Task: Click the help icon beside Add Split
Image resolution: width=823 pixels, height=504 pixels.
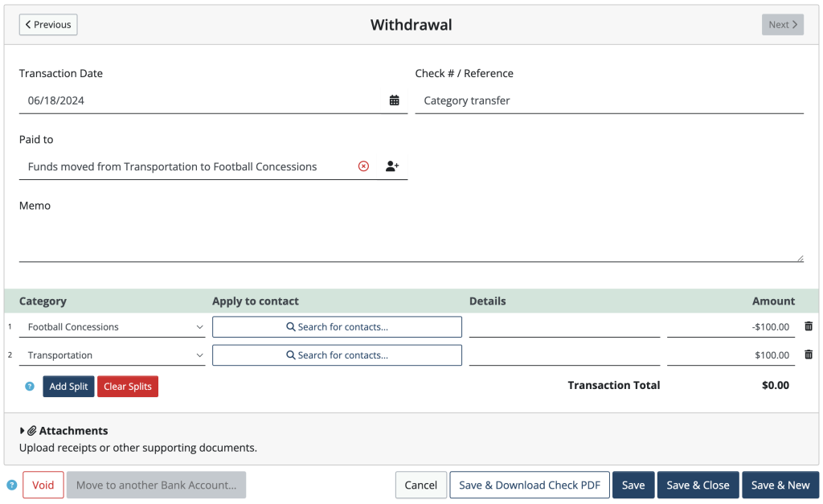Action: [30, 387]
